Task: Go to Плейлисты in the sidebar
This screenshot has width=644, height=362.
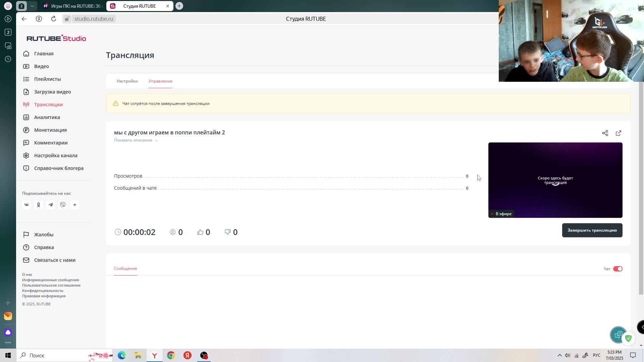Action: coord(47,79)
